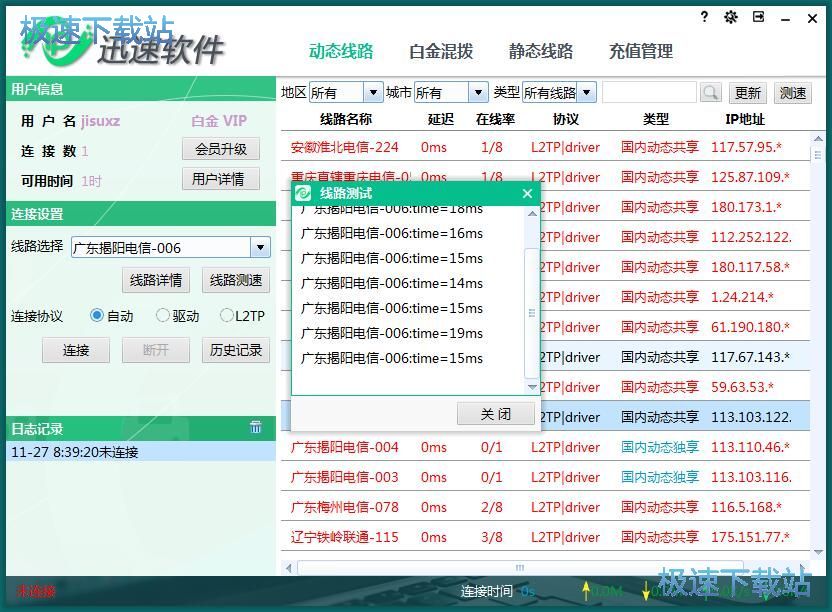The image size is (832, 612).
Task: Expand the 线路选择 line selection combo box
Action: pos(260,246)
